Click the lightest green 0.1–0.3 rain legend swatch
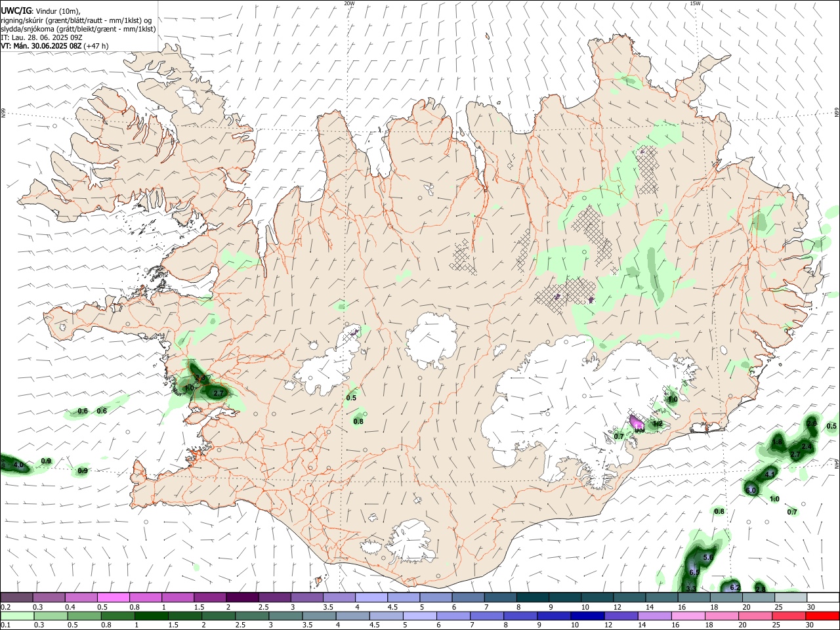This screenshot has height=630, width=840. click(x=16, y=616)
